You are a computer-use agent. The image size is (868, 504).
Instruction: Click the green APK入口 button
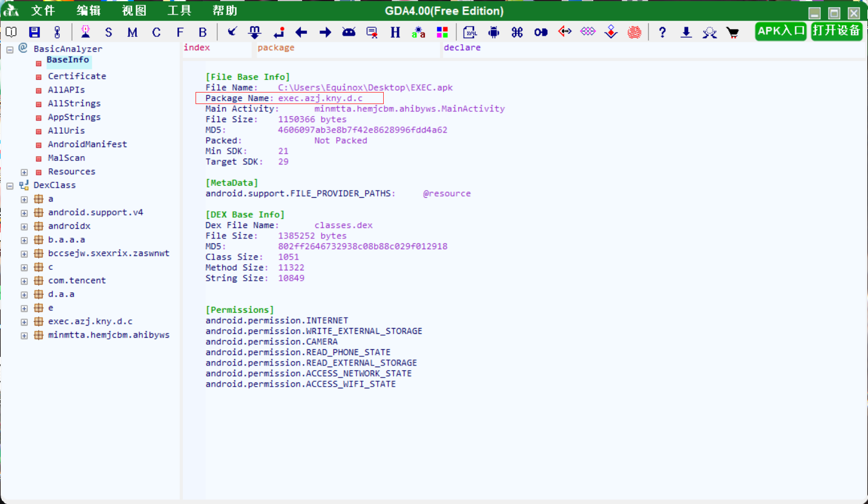click(x=782, y=31)
